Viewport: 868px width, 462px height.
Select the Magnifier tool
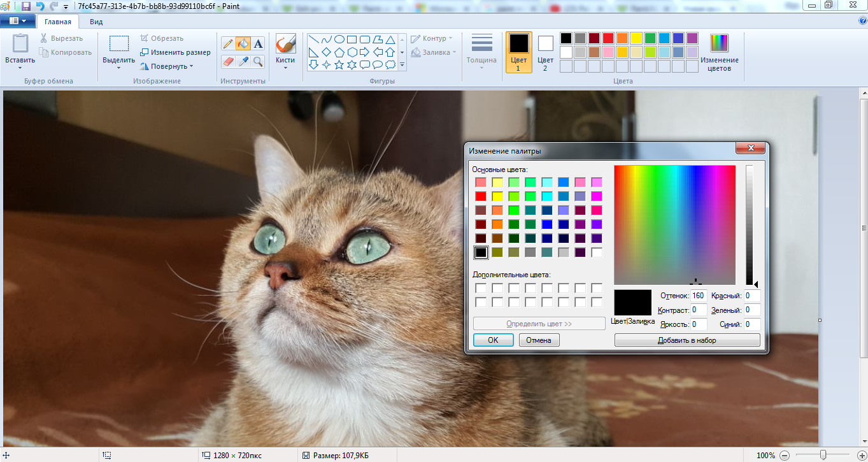click(257, 61)
